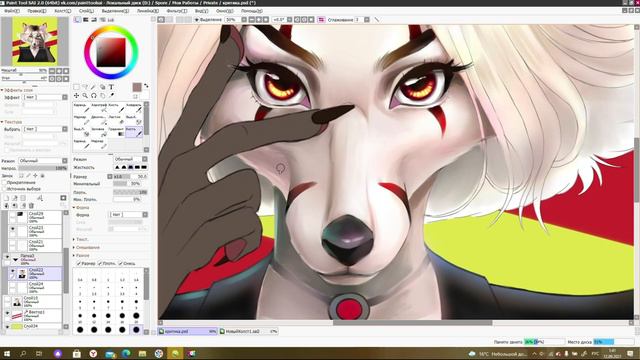Switch to RGB slider color panel icon
Image resolution: width=640 pixels, height=360 pixels.
click(x=86, y=20)
